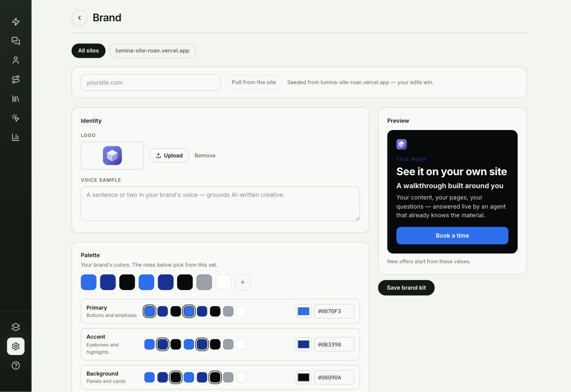Switch to the All sites tab
This screenshot has height=392, width=571.
89,51
